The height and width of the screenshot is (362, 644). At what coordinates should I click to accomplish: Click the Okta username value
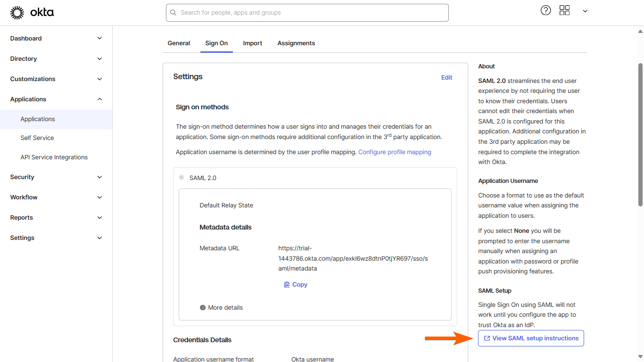(x=313, y=359)
